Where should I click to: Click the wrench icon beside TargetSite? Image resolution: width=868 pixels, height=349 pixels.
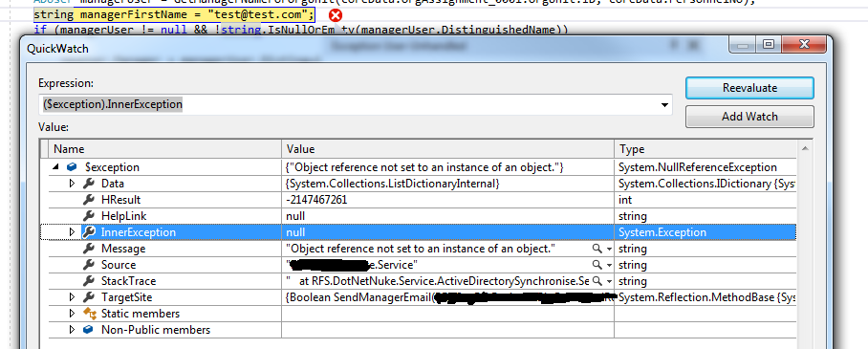pos(89,297)
